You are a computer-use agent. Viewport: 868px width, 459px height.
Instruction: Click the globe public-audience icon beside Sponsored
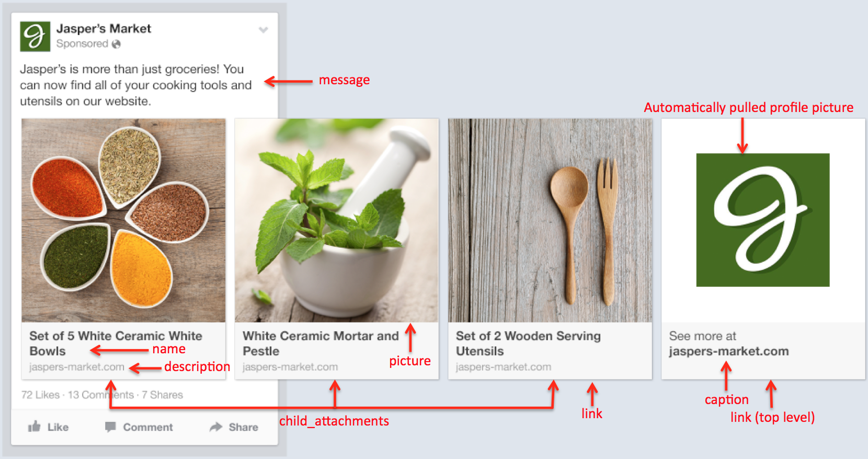pos(116,44)
